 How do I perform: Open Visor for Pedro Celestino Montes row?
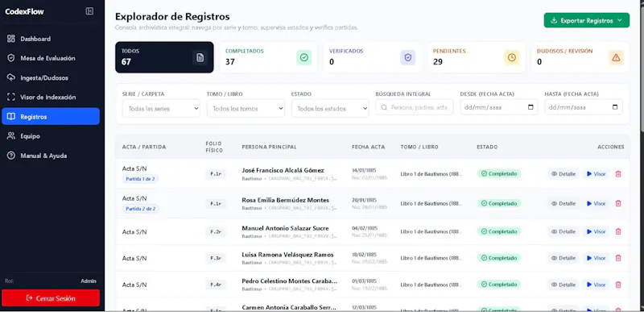click(596, 285)
